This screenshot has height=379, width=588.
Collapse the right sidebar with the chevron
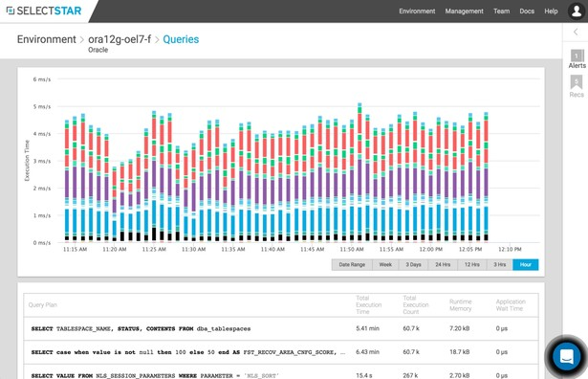[576, 32]
